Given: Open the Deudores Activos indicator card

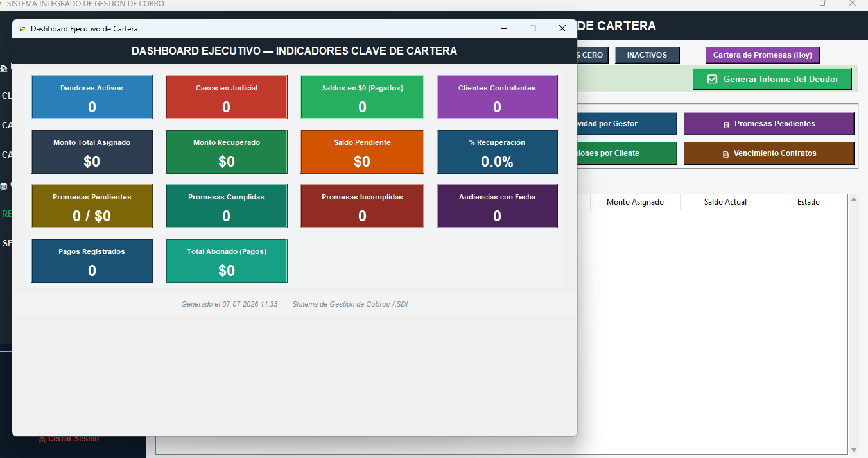Looking at the screenshot, I should tap(92, 97).
